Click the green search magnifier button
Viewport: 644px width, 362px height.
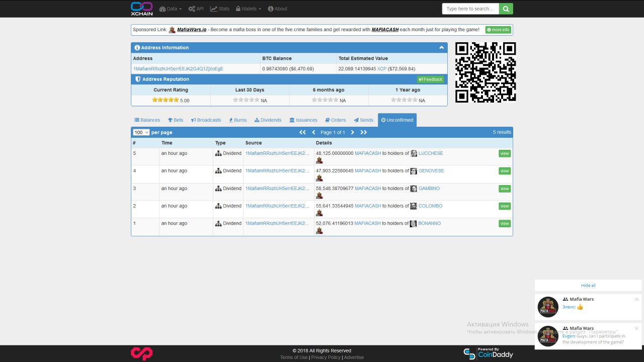click(506, 9)
